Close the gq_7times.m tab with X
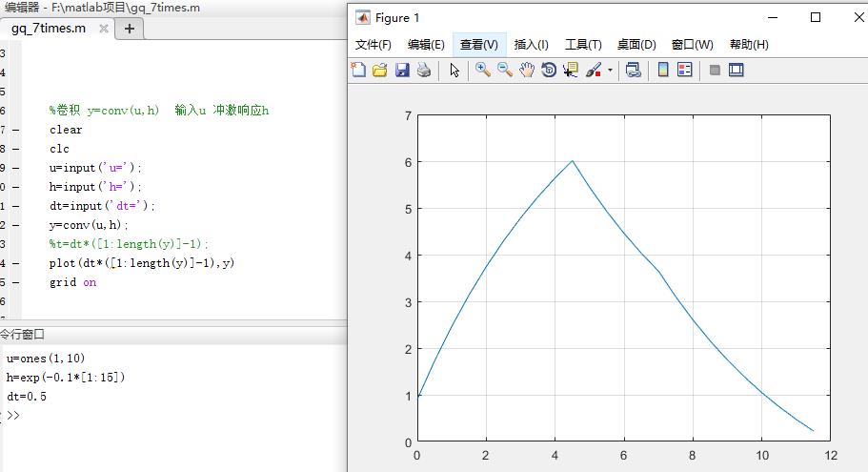868x472 pixels. [104, 29]
